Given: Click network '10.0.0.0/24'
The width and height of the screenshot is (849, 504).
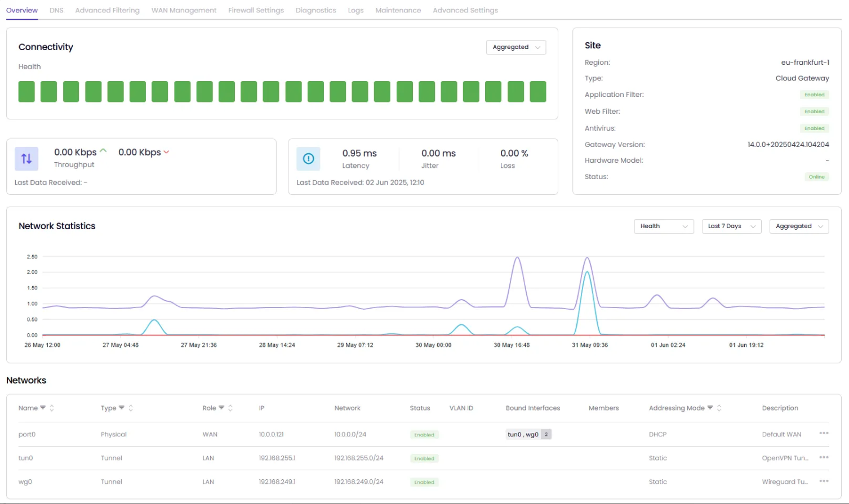Looking at the screenshot, I should point(350,434).
